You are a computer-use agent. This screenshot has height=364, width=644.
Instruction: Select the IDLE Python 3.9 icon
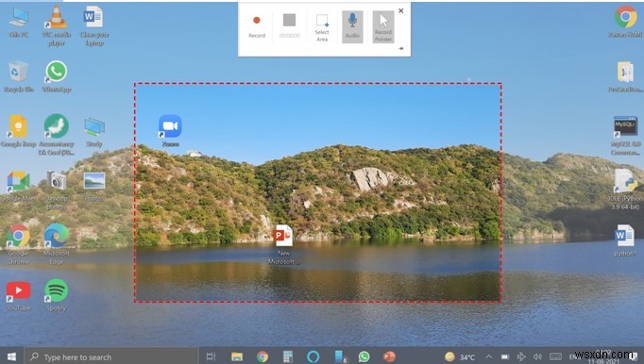point(625,190)
